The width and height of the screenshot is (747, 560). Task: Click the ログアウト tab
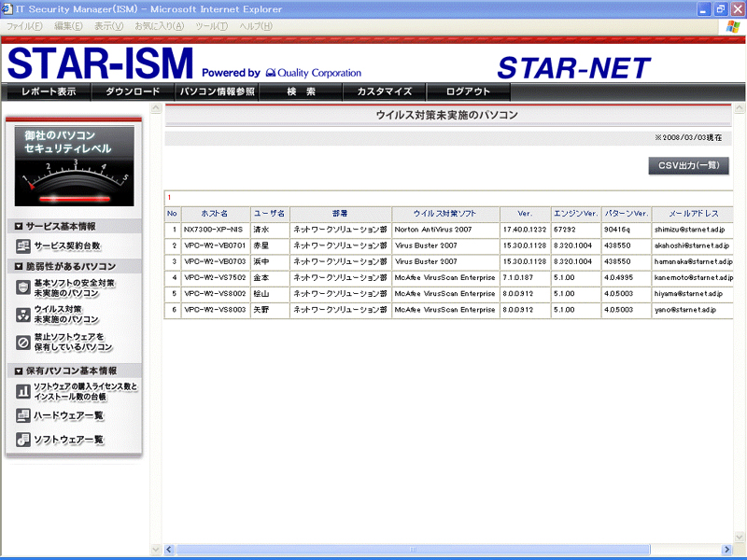[x=469, y=91]
